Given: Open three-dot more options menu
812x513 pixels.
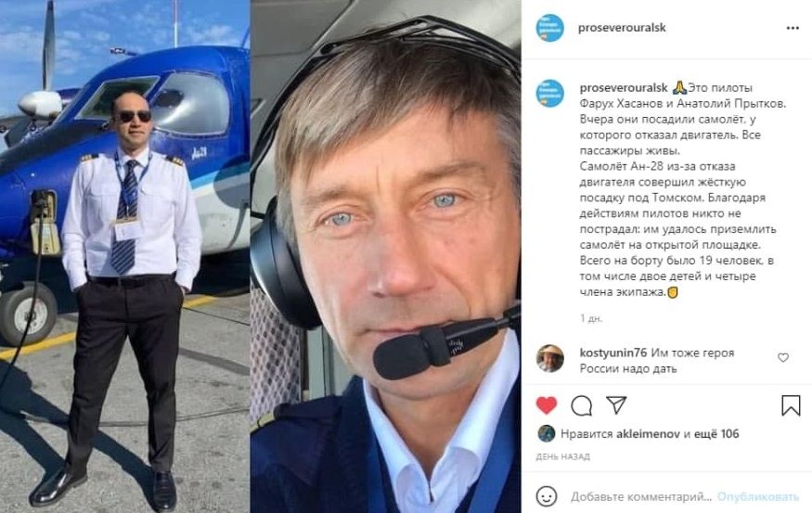Looking at the screenshot, I should (793, 28).
